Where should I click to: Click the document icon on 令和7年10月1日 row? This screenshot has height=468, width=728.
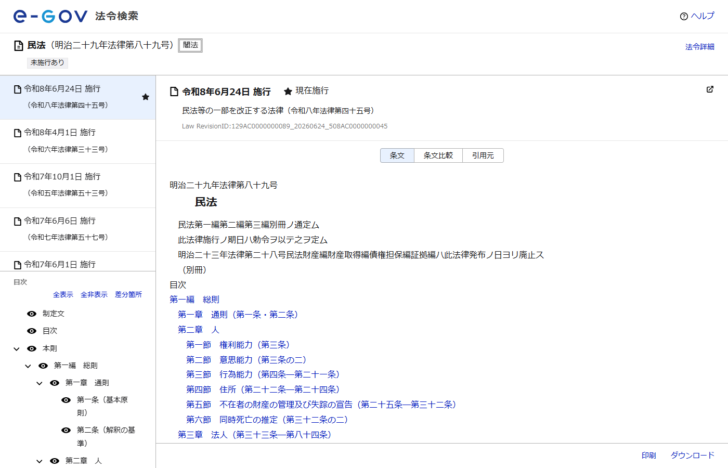point(18,177)
